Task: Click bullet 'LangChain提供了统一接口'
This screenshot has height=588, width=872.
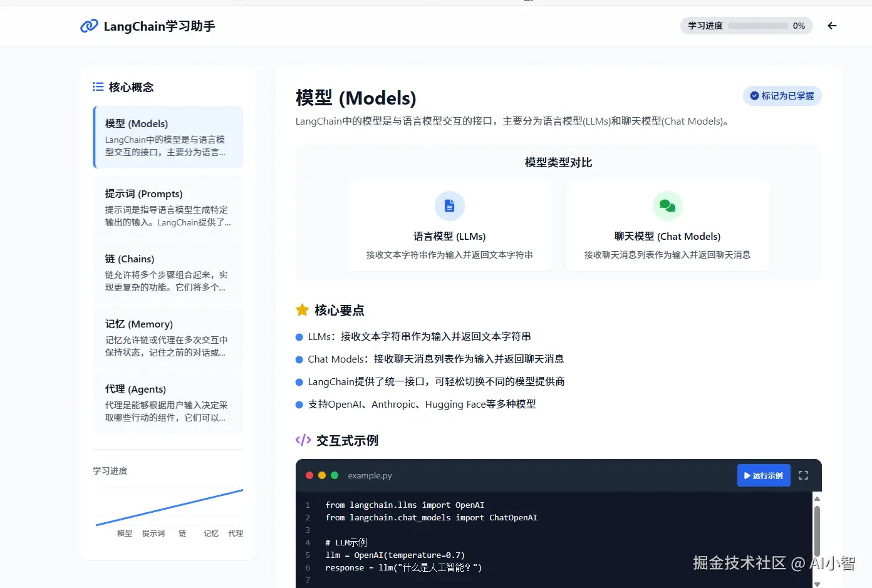Action: pyautogui.click(x=436, y=382)
